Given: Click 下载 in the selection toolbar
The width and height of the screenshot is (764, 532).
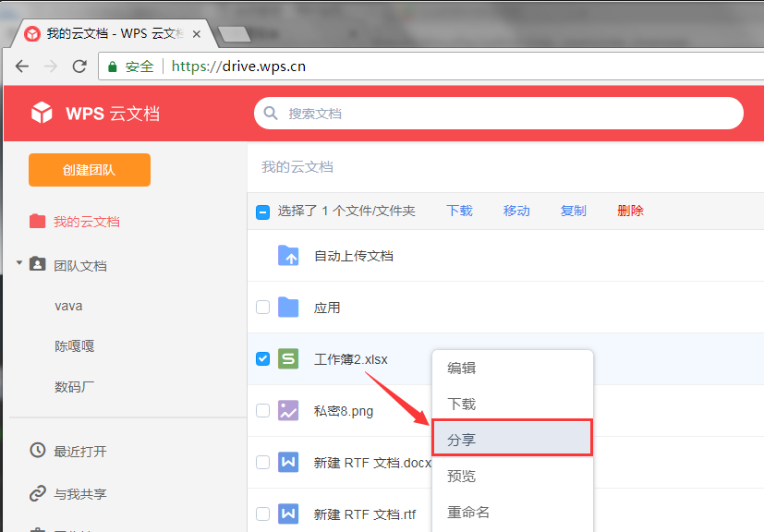Looking at the screenshot, I should coord(459,211).
